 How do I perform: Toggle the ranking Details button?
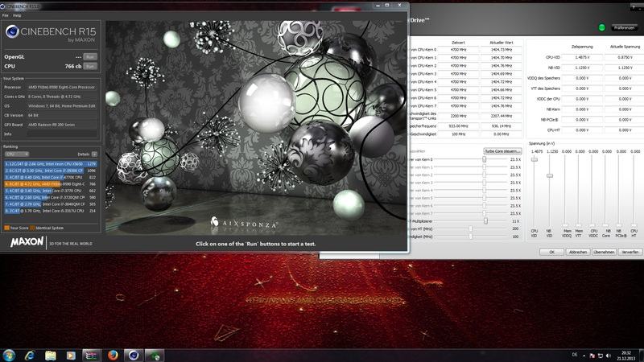pos(94,154)
